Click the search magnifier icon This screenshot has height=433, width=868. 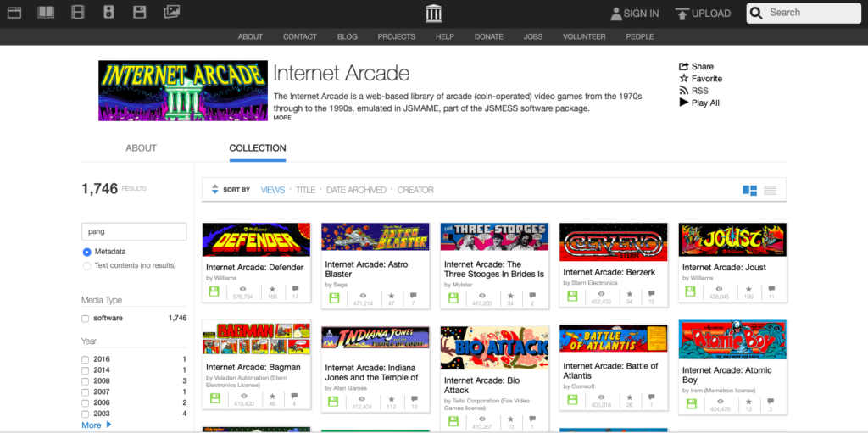757,13
